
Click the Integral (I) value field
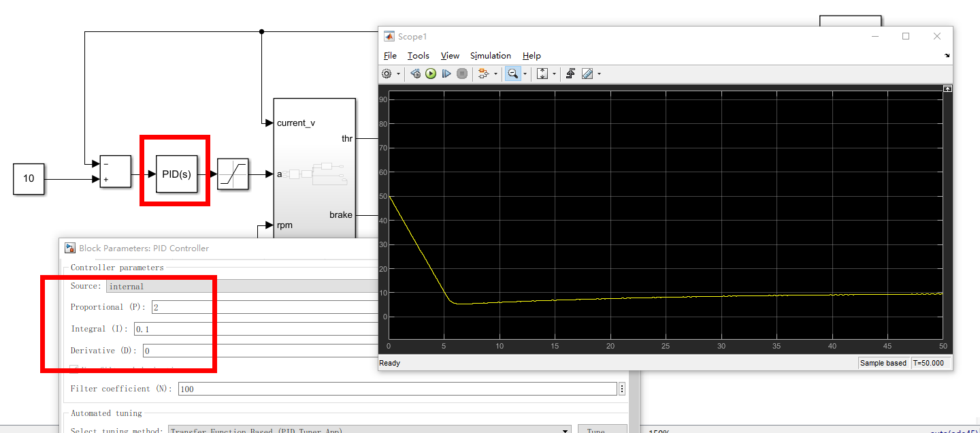coord(256,329)
